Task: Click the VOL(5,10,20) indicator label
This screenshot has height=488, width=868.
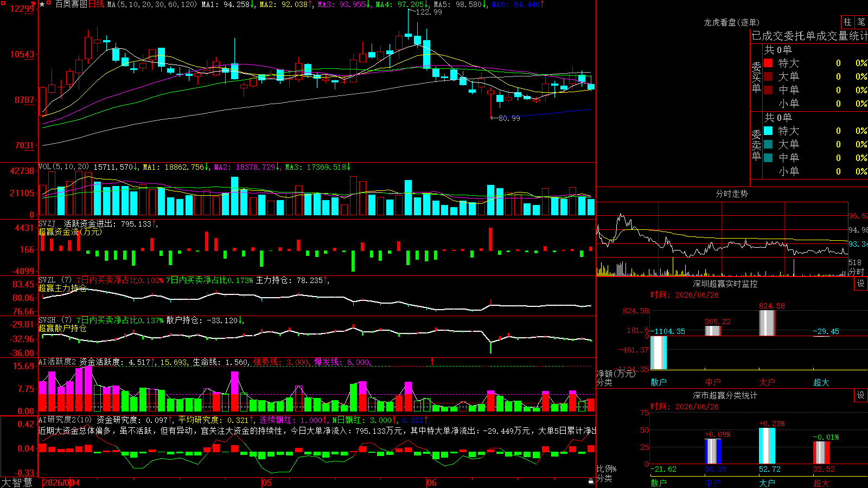Action: tap(64, 167)
